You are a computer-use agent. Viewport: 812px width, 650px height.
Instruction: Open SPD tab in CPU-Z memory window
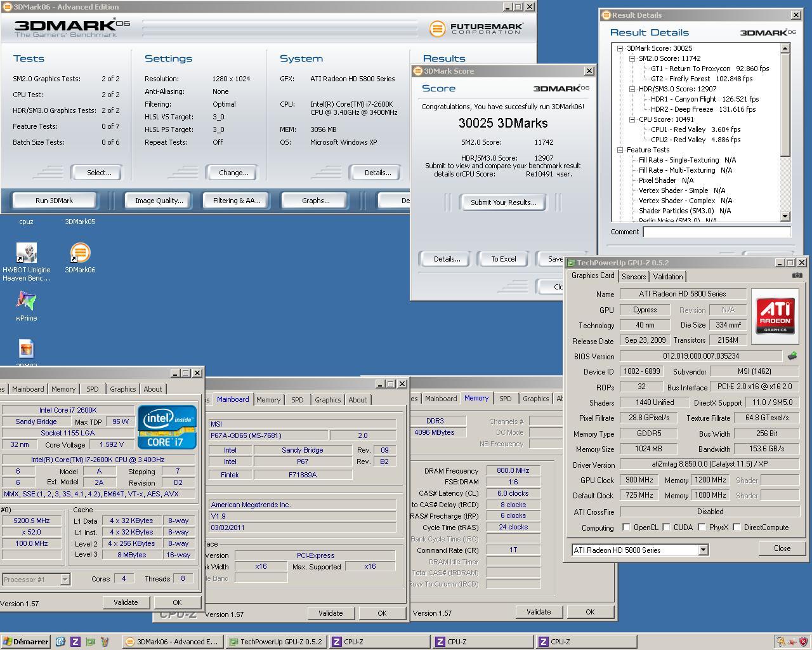pyautogui.click(x=505, y=399)
